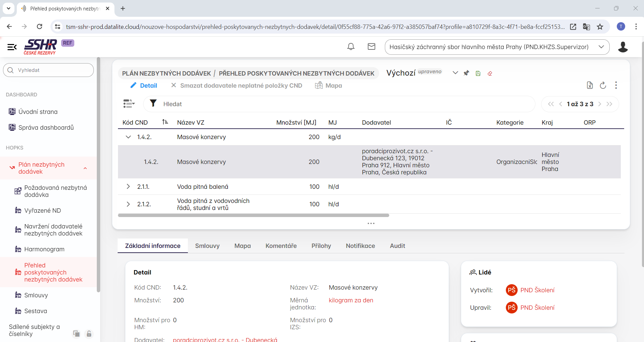The height and width of the screenshot is (342, 644).
Task: Open the three-dot more options menu
Action: click(616, 85)
